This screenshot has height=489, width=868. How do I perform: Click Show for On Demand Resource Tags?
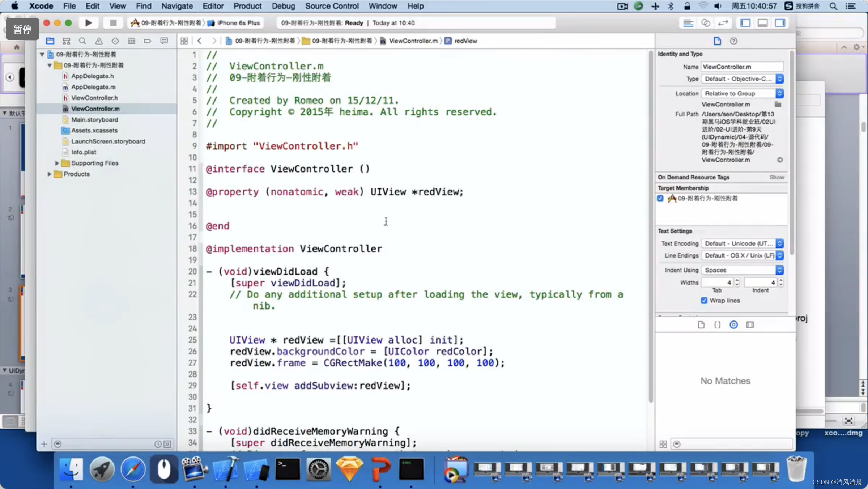[x=776, y=177]
